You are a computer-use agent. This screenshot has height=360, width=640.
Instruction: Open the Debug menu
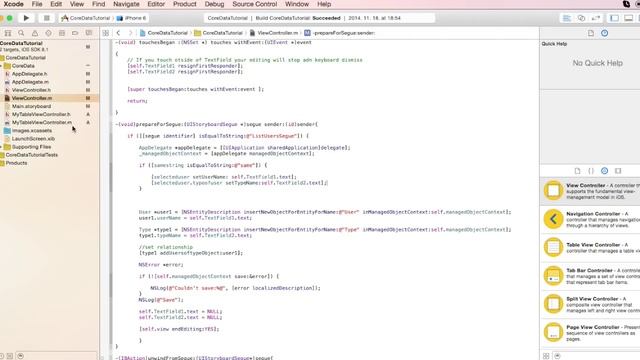coord(214,4)
